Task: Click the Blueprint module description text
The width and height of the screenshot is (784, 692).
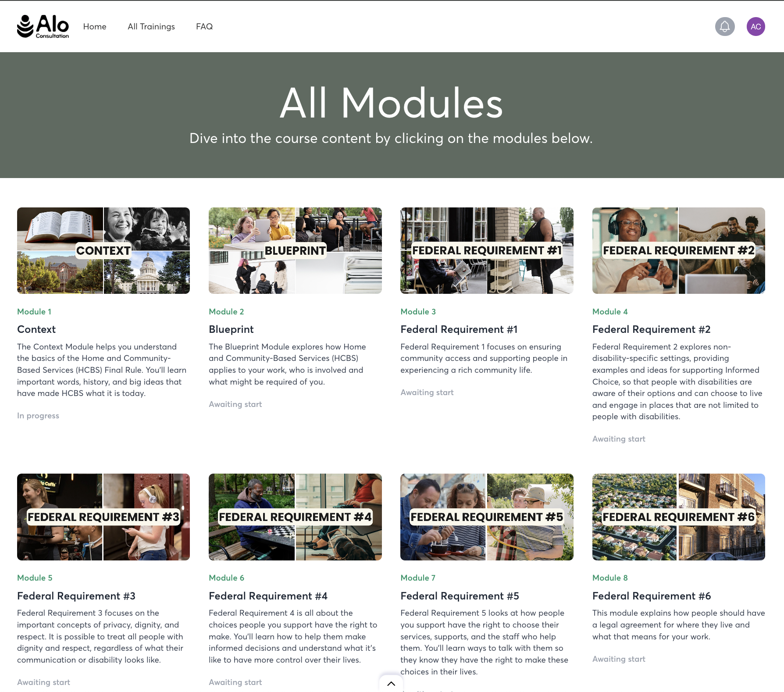Action: point(288,364)
